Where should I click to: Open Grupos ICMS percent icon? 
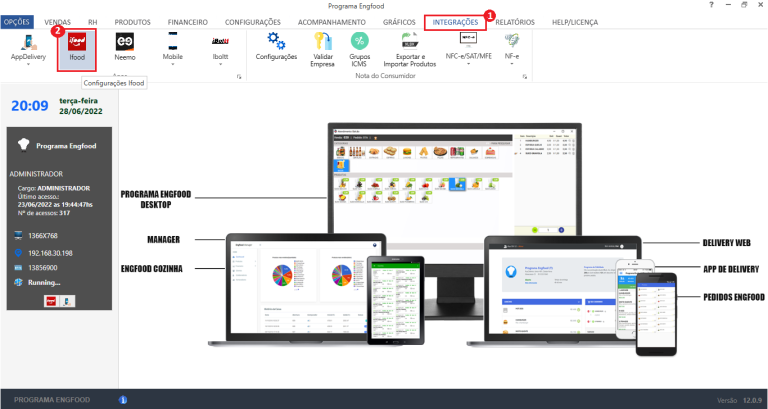pyautogui.click(x=360, y=41)
